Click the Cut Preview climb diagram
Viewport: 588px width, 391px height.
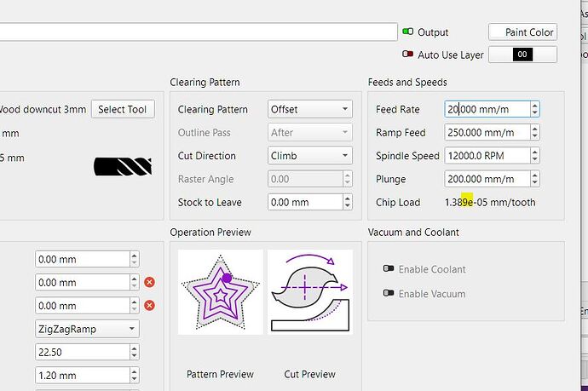[x=309, y=291]
